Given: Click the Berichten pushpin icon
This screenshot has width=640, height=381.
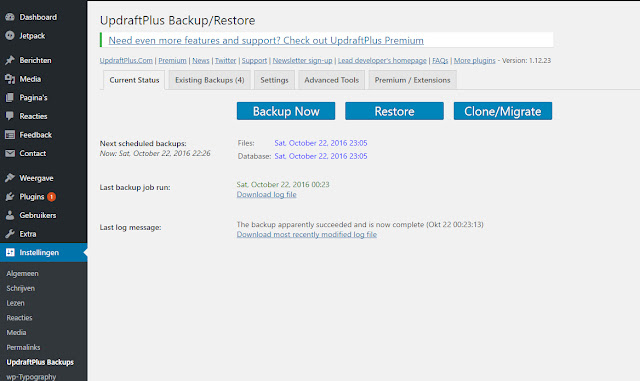Looking at the screenshot, I should 10,60.
